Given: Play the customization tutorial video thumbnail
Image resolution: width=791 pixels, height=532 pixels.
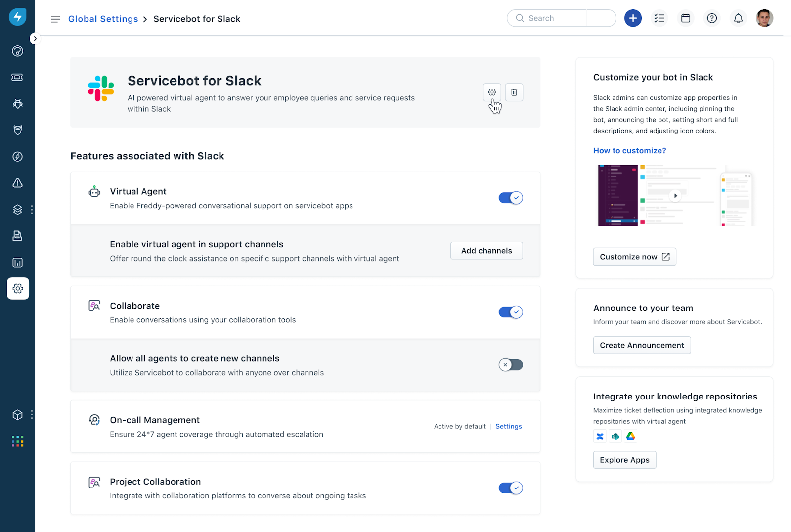Looking at the screenshot, I should click(x=675, y=196).
